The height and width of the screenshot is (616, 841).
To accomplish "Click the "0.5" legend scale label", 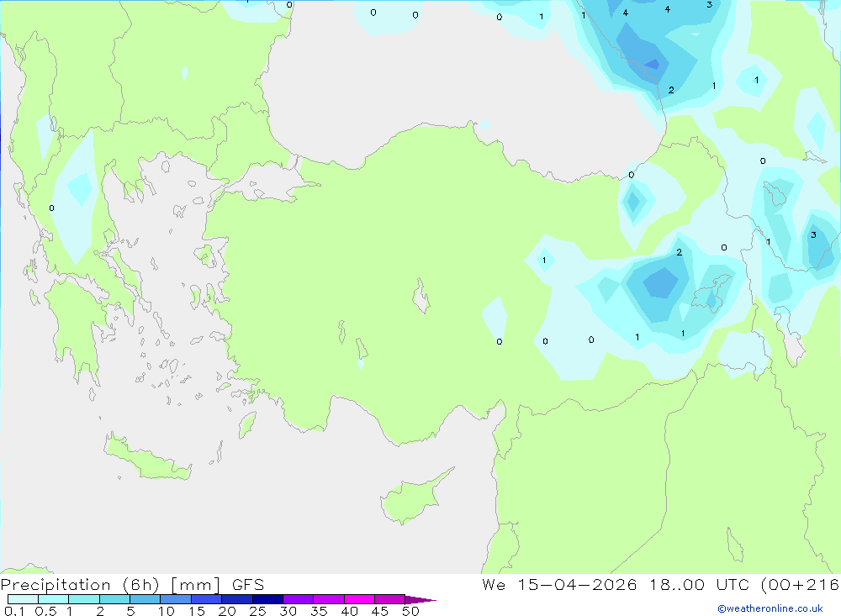I will point(45,611).
